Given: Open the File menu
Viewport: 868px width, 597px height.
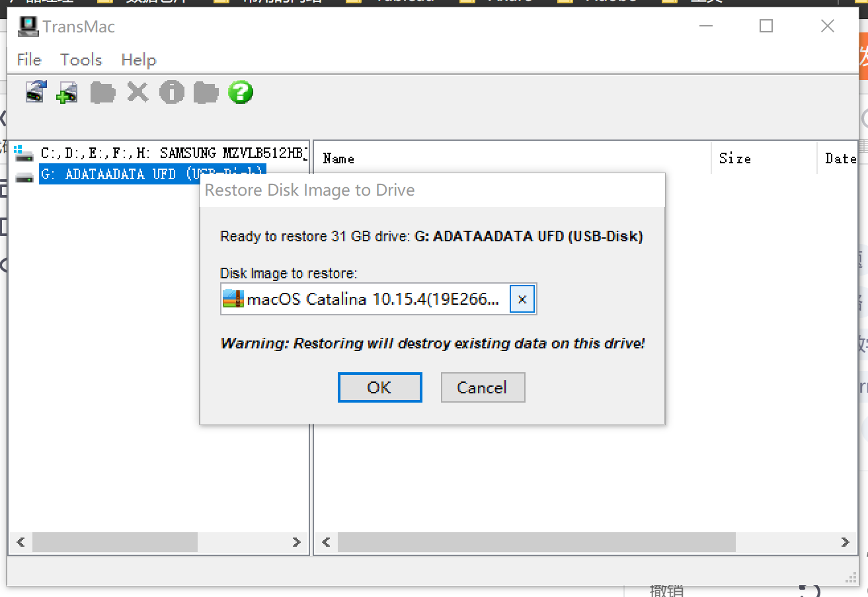Looking at the screenshot, I should tap(29, 60).
